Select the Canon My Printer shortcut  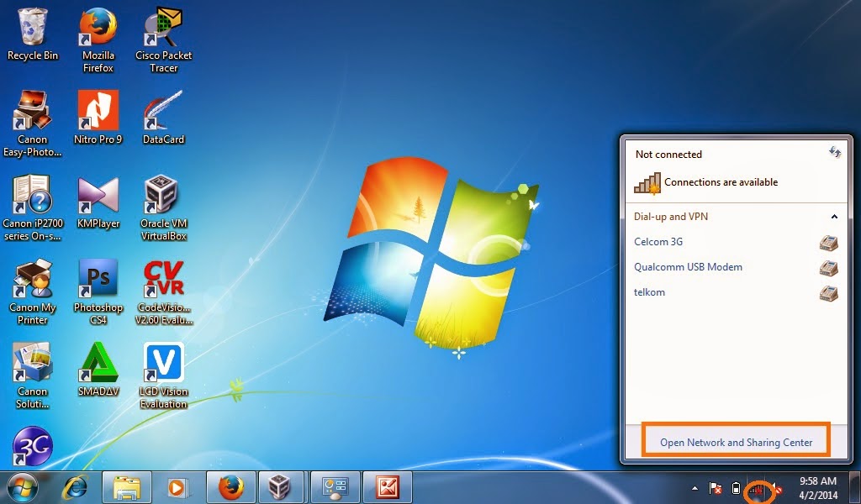pos(33,292)
